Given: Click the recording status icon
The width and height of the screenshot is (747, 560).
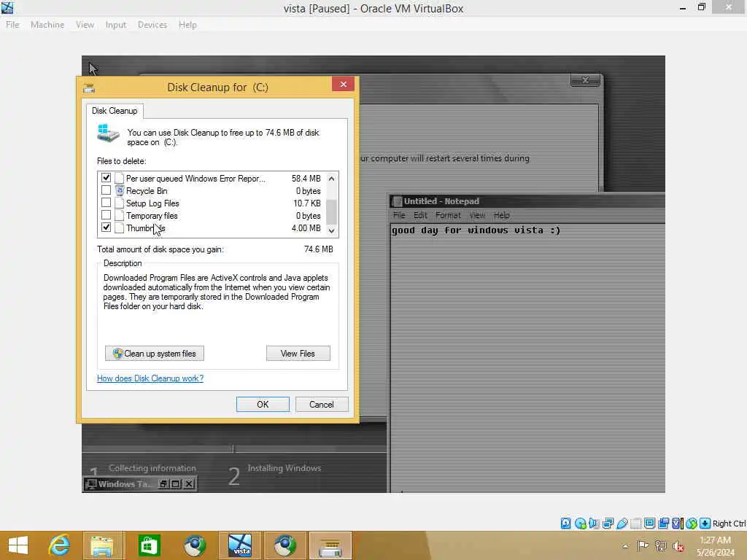Looking at the screenshot, I should coord(663,524).
